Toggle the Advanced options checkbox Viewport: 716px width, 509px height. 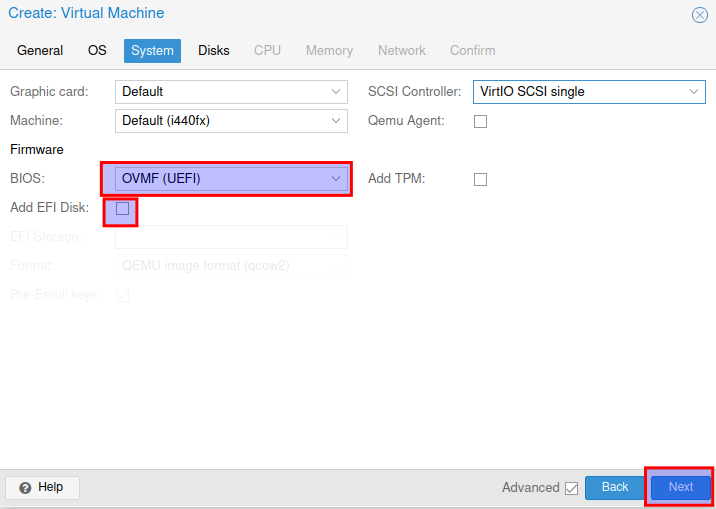pos(571,488)
